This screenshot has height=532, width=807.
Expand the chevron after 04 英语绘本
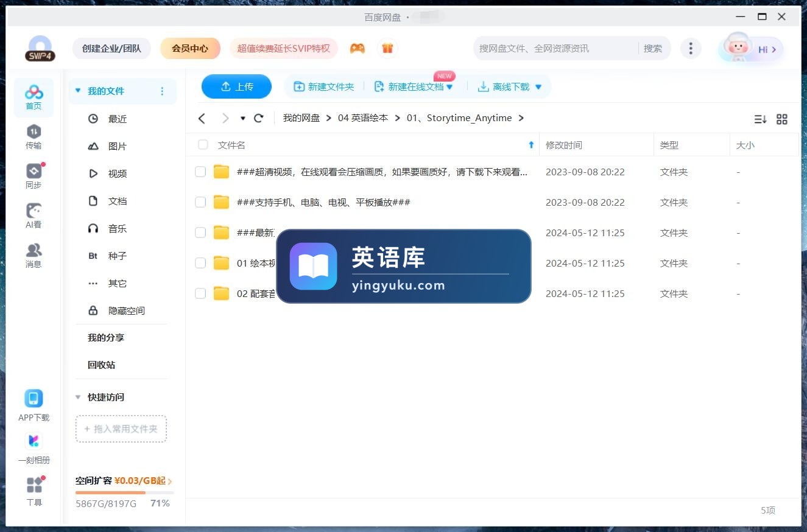tap(397, 118)
